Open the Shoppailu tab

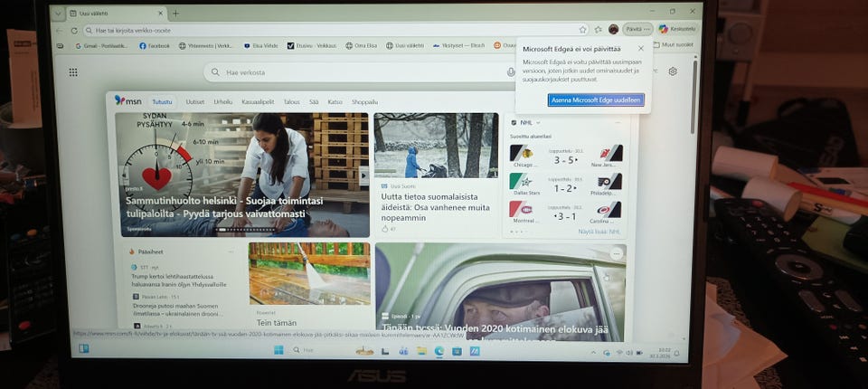[364, 102]
